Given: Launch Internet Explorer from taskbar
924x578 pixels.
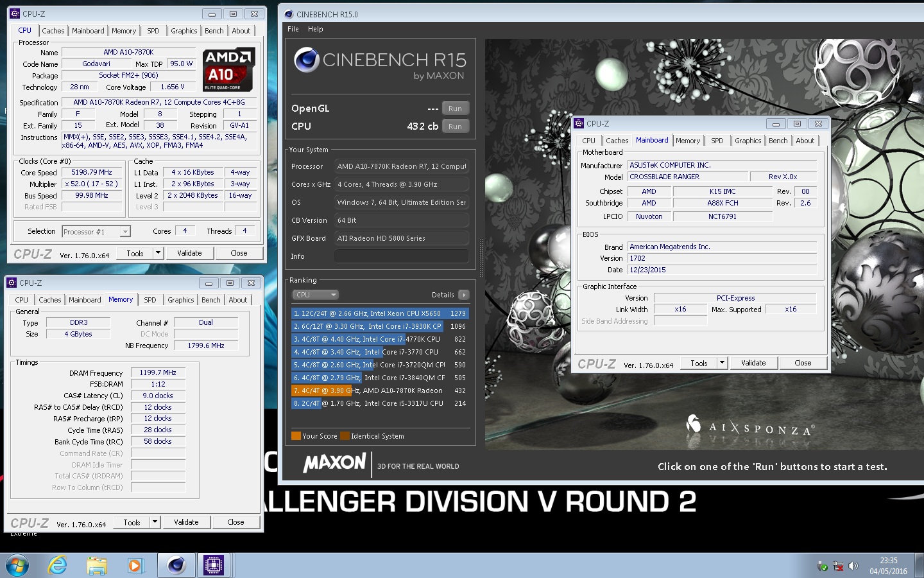Looking at the screenshot, I should click(x=58, y=565).
